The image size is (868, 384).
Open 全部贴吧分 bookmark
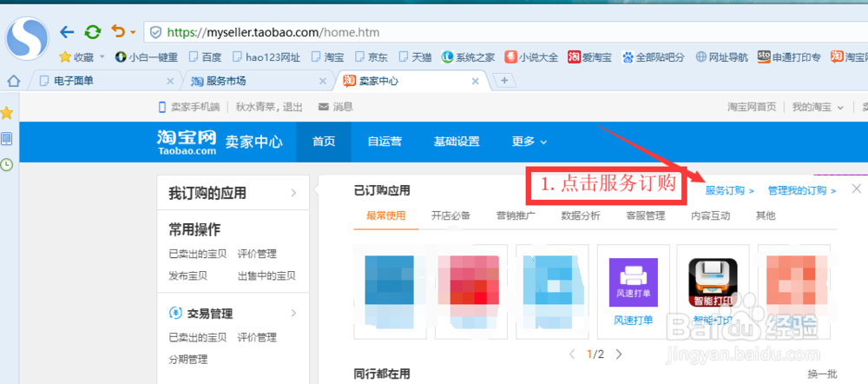click(654, 57)
